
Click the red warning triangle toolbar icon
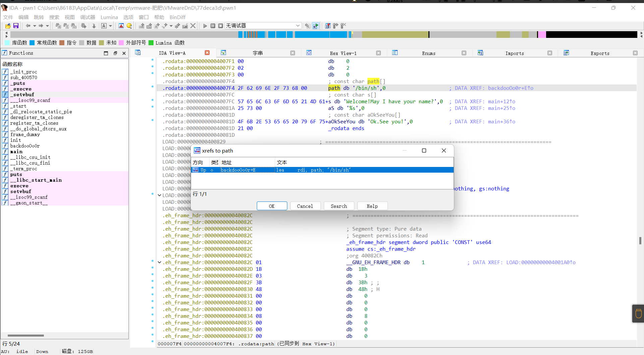point(121,26)
